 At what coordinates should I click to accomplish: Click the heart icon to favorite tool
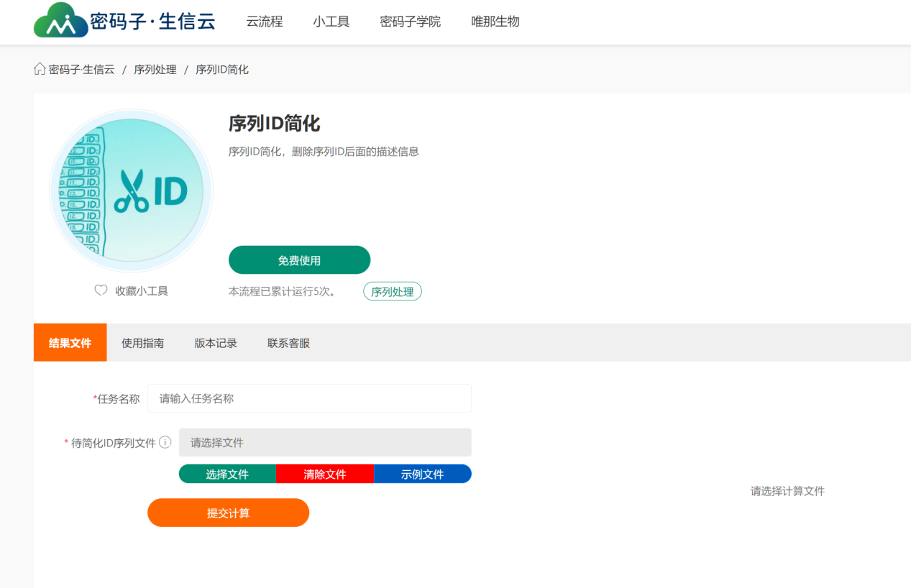click(101, 290)
